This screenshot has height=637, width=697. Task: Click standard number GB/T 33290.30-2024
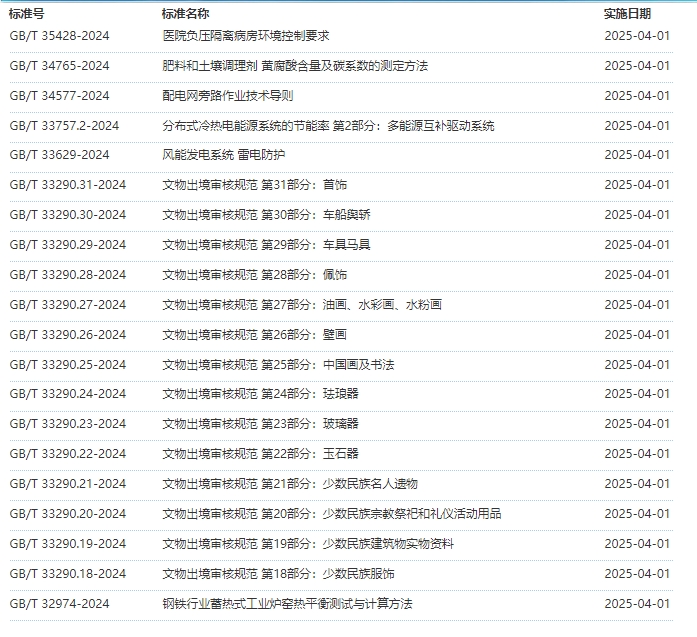click(67, 215)
